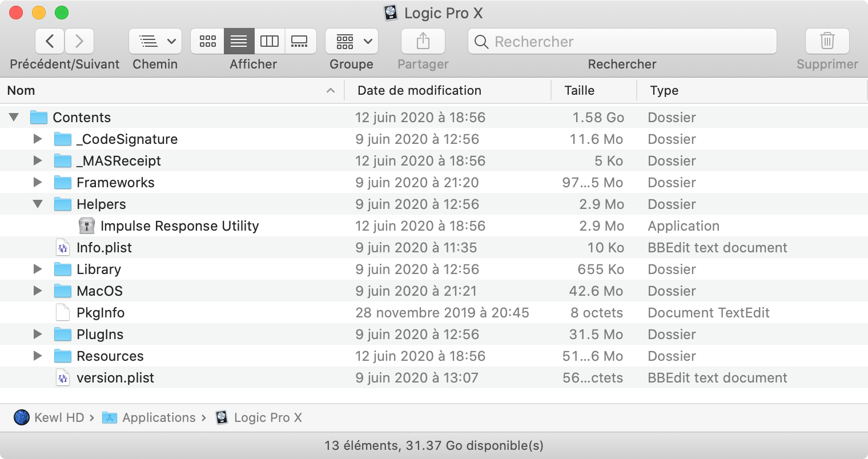Click the Supprimer trash icon

(x=827, y=41)
